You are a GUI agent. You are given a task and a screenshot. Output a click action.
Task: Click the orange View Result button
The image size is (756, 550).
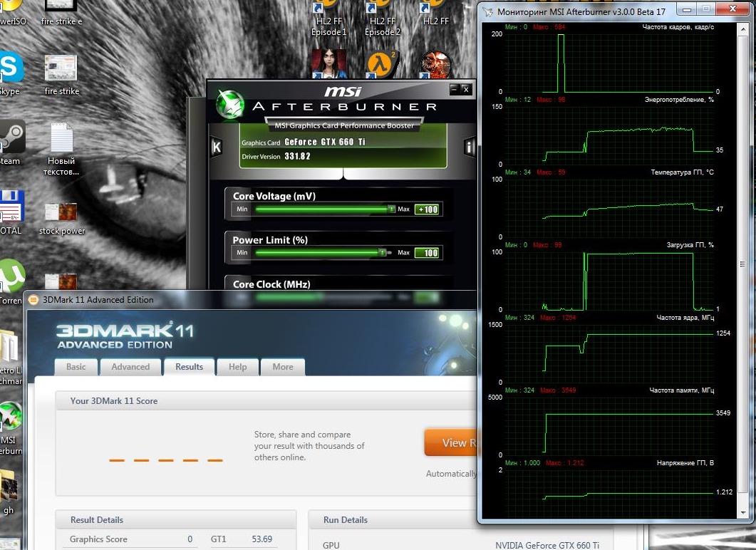[x=451, y=442]
